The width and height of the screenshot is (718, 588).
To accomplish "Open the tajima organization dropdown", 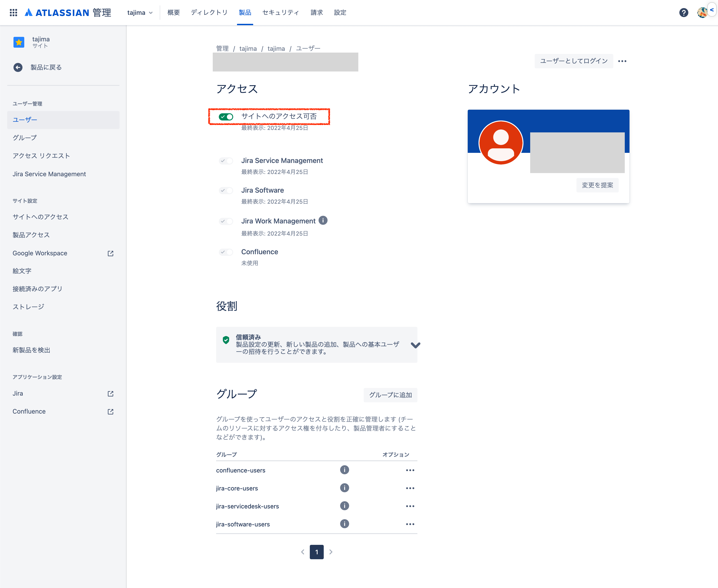I will (140, 13).
